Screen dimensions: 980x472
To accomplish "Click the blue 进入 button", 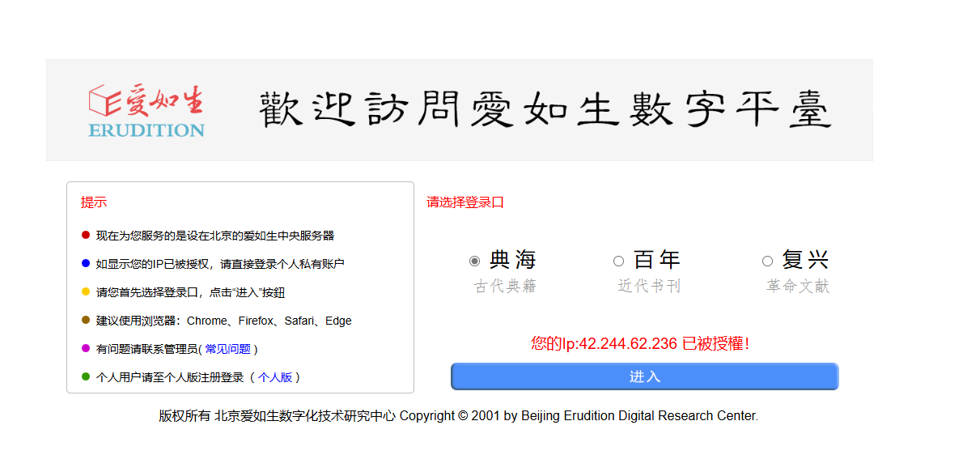I will pos(645,376).
